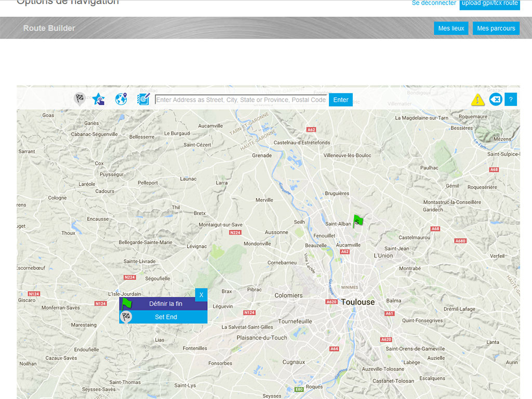The image size is (532, 399).
Task: Select the green start flag marker on map
Action: [358, 221]
